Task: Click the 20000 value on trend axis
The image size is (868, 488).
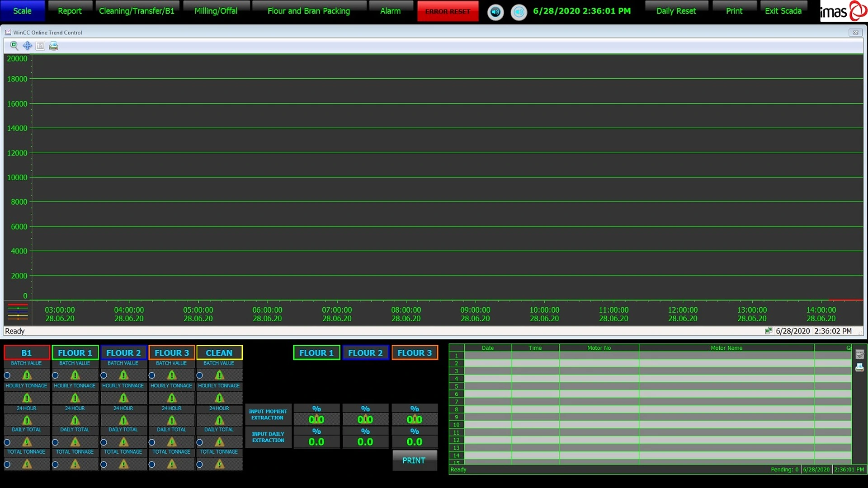Action: tap(17, 59)
